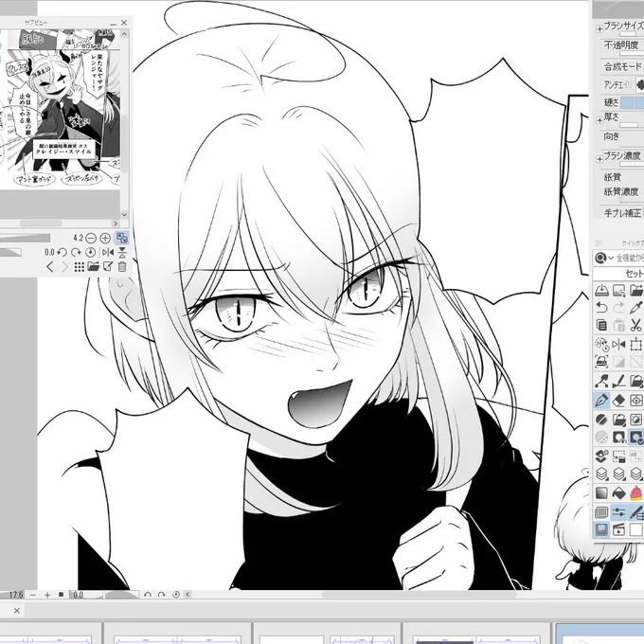The image size is (644, 644).
Task: Adjust Sub View zoom slider bar
Action: [25, 239]
